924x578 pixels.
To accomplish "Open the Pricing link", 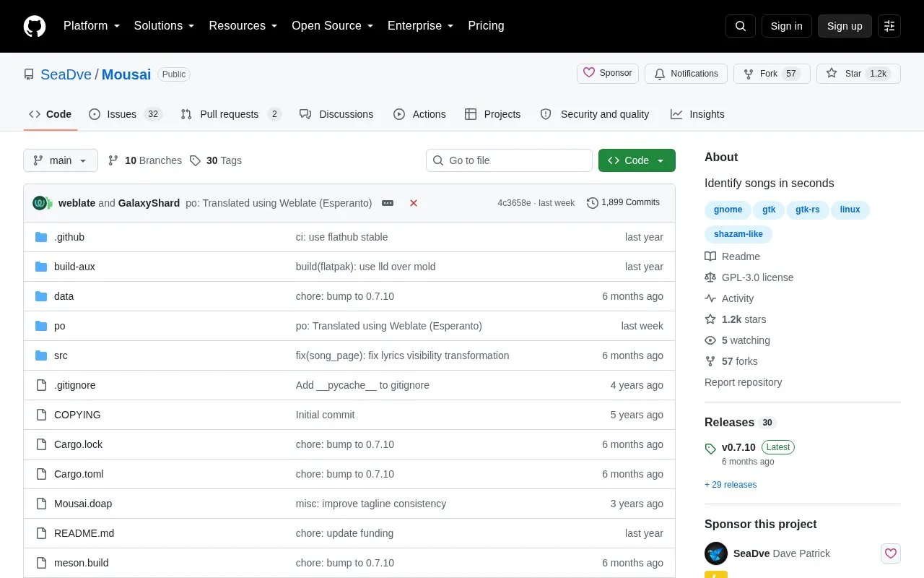I will (486, 26).
